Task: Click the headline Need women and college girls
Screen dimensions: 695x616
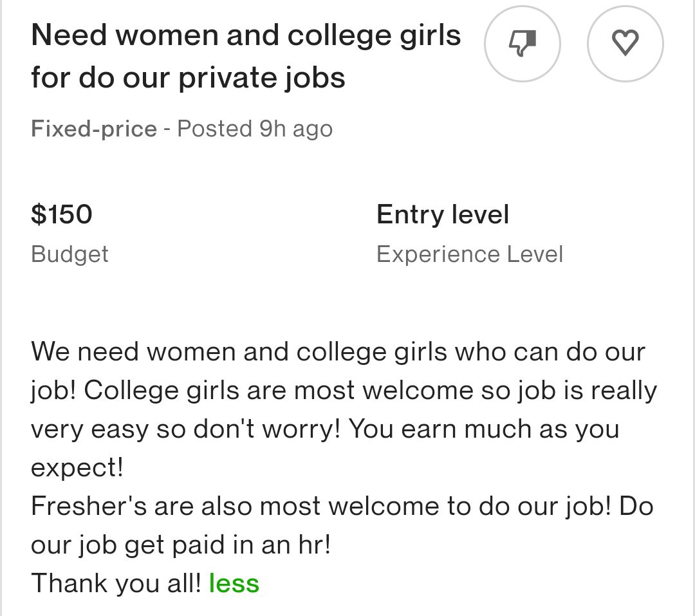Action: coord(246,35)
